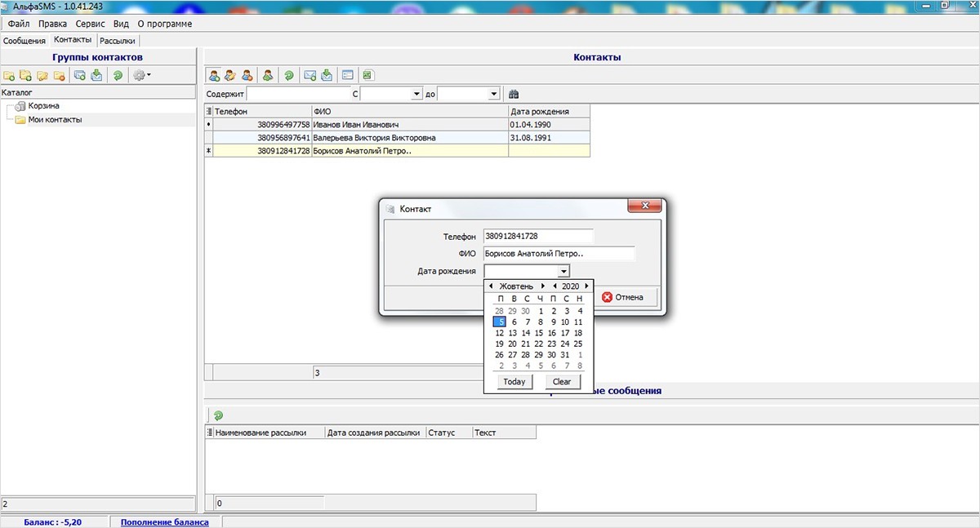The width and height of the screenshot is (980, 528).
Task: Open the 'до' end date dropdown filter
Action: click(x=493, y=95)
